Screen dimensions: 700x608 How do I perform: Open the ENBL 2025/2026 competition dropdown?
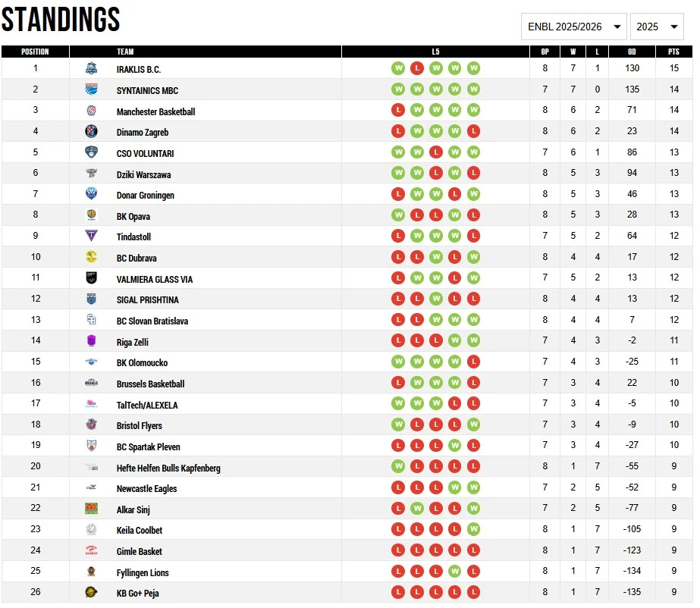coord(572,26)
